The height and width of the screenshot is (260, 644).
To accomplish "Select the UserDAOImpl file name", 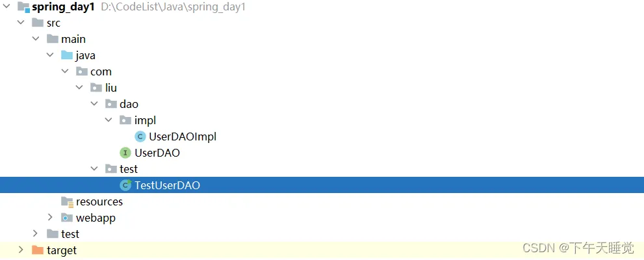I will tap(183, 136).
